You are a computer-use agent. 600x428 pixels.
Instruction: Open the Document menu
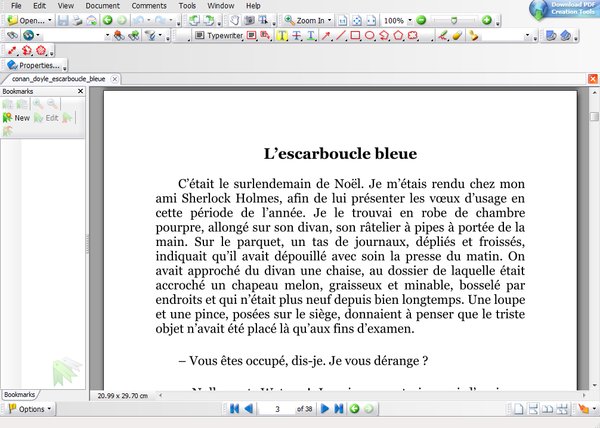[x=102, y=6]
